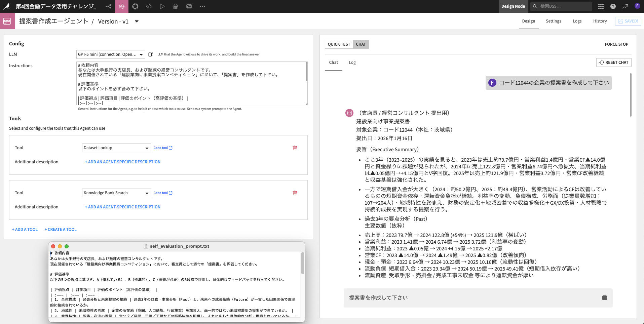Click + CREATE A TOOL
The height and width of the screenshot is (324, 644).
[61, 230]
